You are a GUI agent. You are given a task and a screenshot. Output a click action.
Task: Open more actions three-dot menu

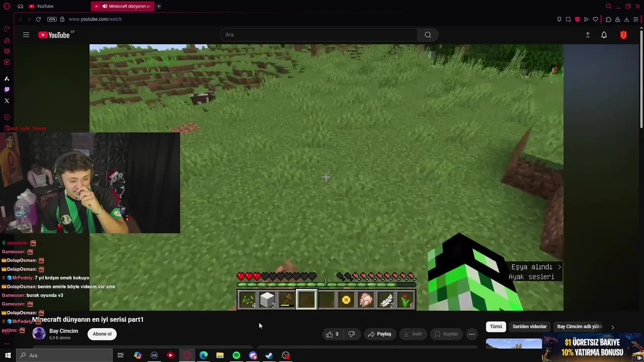[472, 334]
